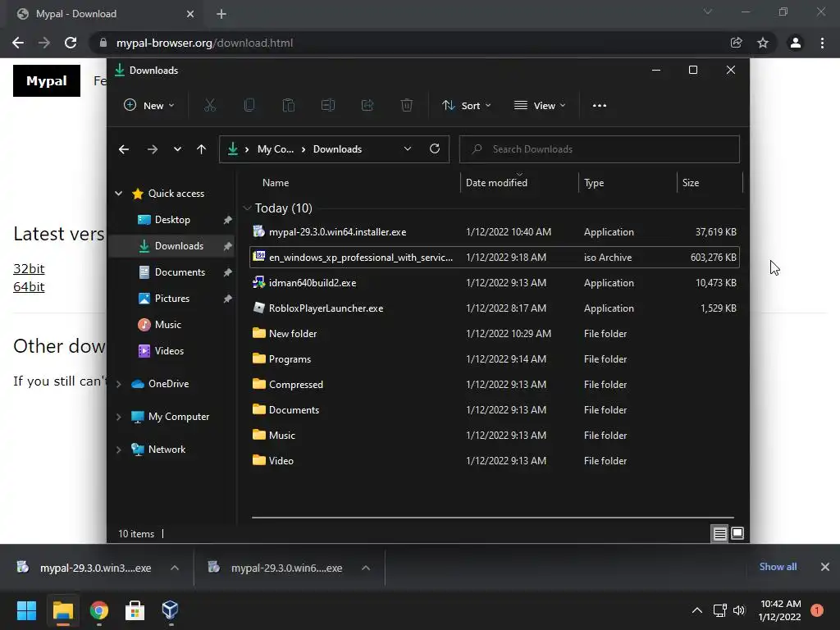The height and width of the screenshot is (630, 840).
Task: Click the Paste icon in Explorer toolbar
Action: click(288, 106)
